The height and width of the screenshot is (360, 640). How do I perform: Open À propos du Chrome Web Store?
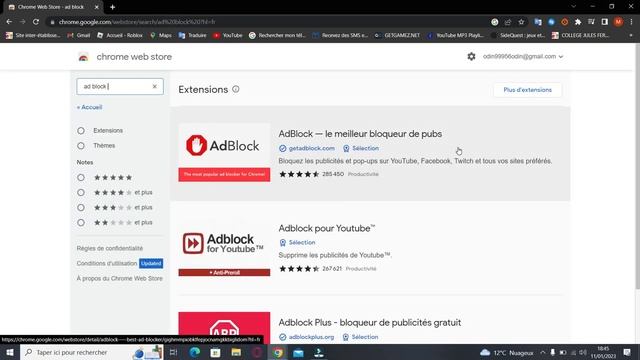pos(120,278)
